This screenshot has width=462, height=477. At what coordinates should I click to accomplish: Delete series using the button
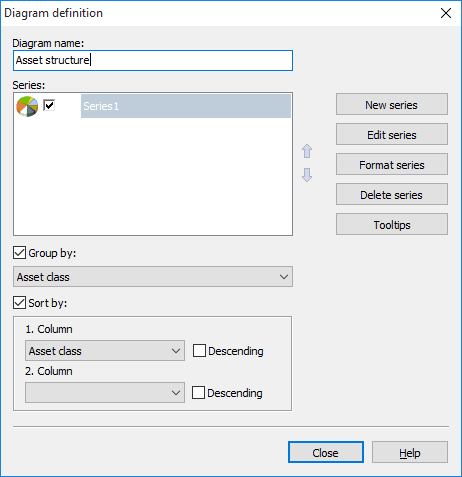pos(392,195)
